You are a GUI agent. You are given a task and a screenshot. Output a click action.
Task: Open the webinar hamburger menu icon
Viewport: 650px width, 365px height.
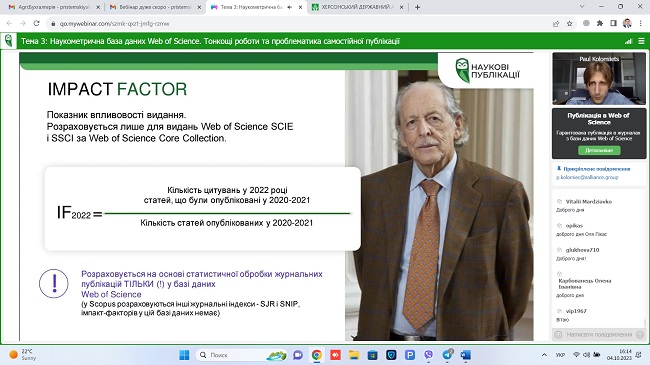point(641,41)
